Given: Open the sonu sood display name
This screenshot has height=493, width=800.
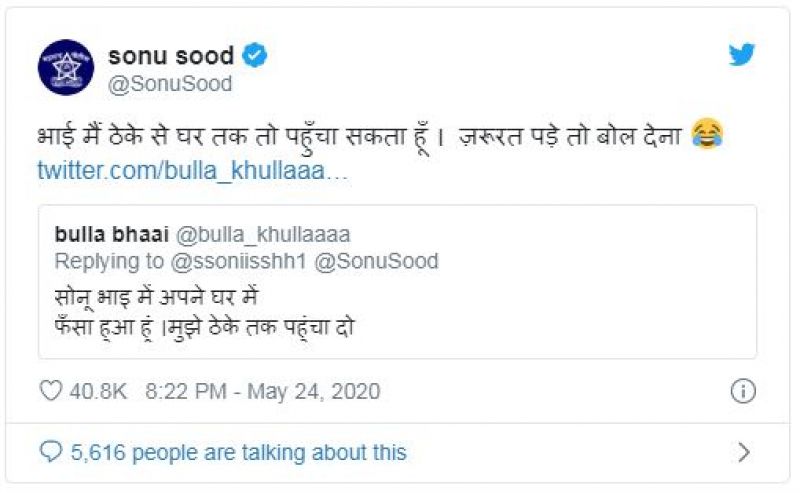Looking at the screenshot, I should [170, 55].
